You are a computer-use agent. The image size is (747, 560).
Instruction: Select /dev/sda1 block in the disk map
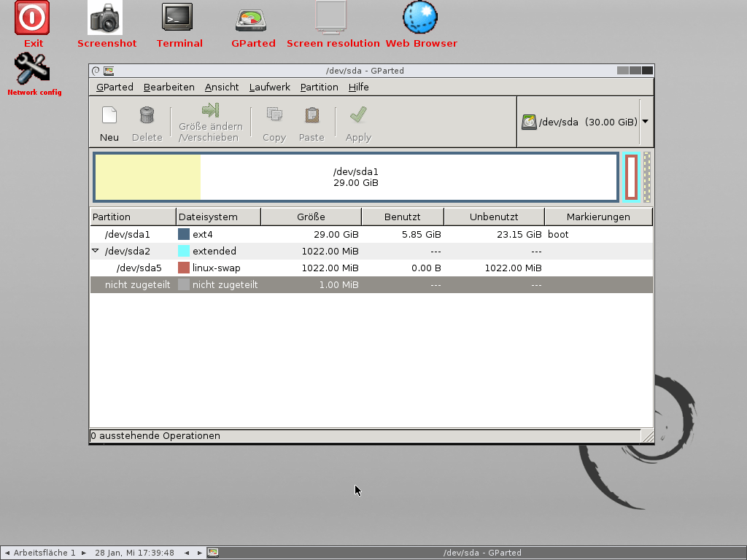356,177
